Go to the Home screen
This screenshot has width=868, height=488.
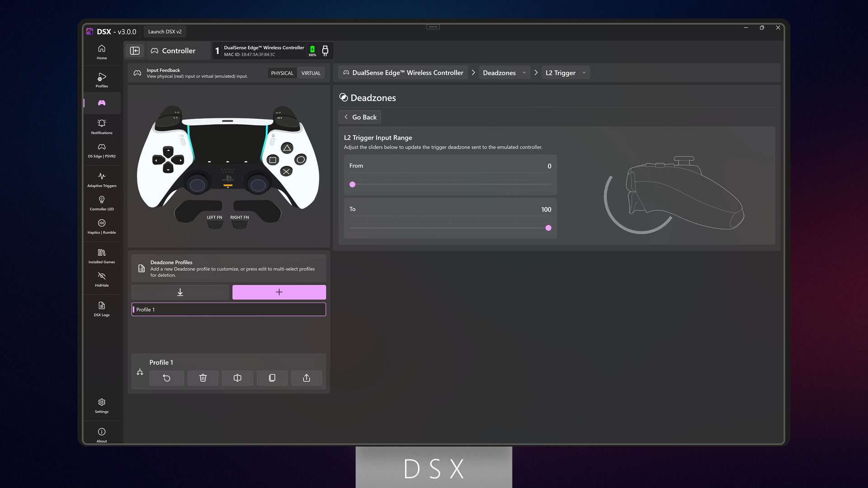[x=101, y=52]
